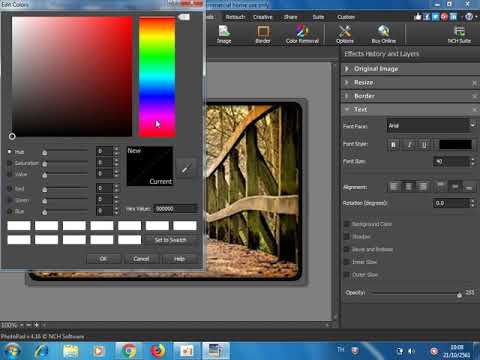Viewport: 480px width, 360px height.
Task: Select the Blue radio button
Action: pyautogui.click(x=10, y=211)
